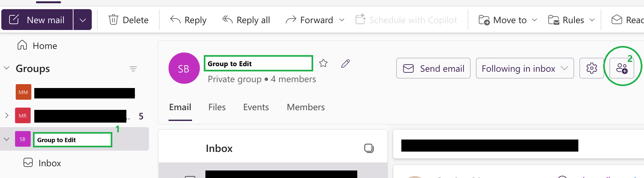
Task: Click the Delete trash icon
Action: point(113,20)
